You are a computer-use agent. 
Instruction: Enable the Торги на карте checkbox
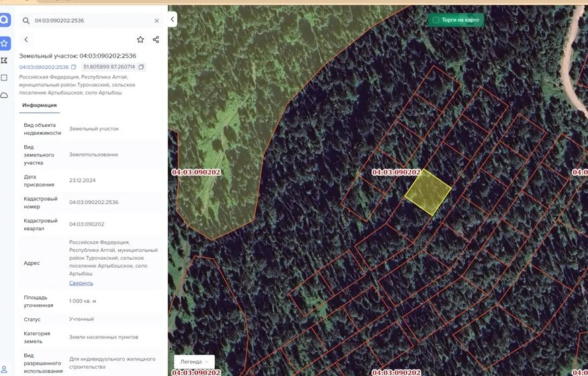(436, 20)
